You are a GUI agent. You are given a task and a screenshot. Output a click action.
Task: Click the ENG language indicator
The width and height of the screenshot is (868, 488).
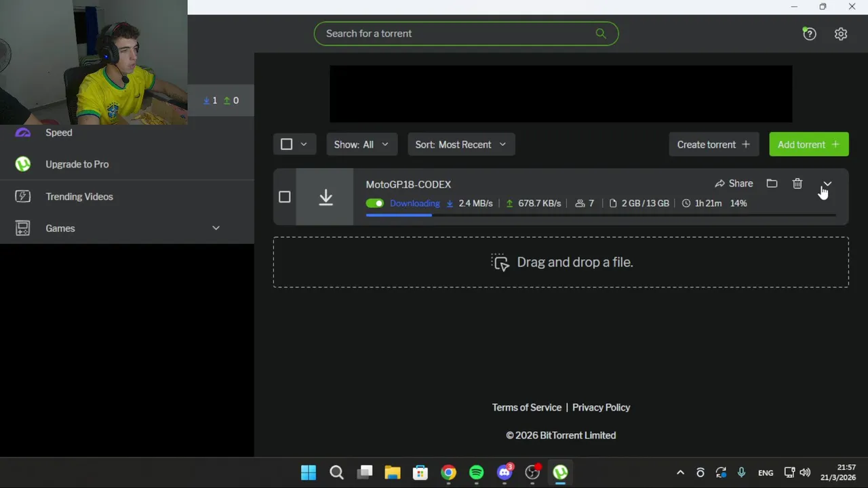coord(766,473)
